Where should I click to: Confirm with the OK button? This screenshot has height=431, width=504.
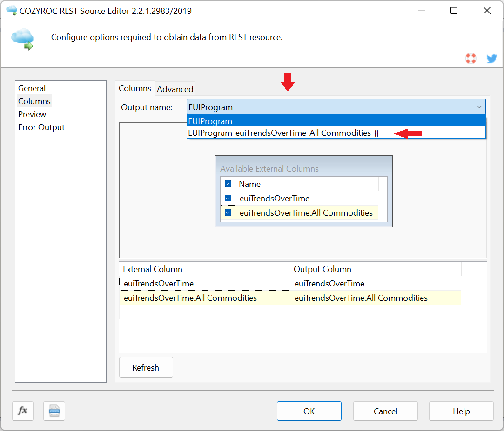click(x=309, y=411)
